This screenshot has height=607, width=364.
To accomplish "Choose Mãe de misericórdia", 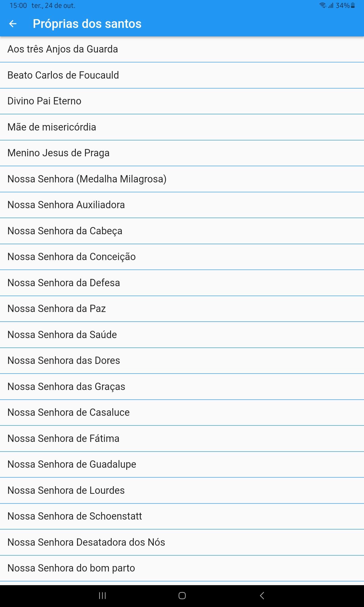I will point(182,127).
